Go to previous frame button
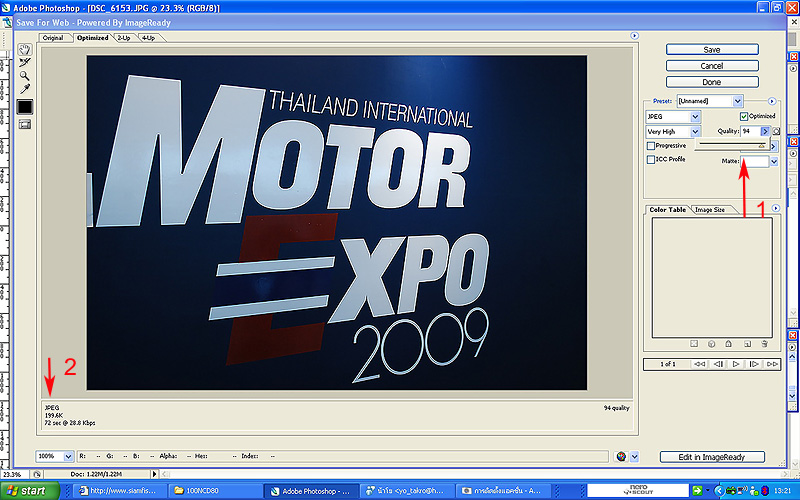This screenshot has height=500, width=800. click(718, 364)
